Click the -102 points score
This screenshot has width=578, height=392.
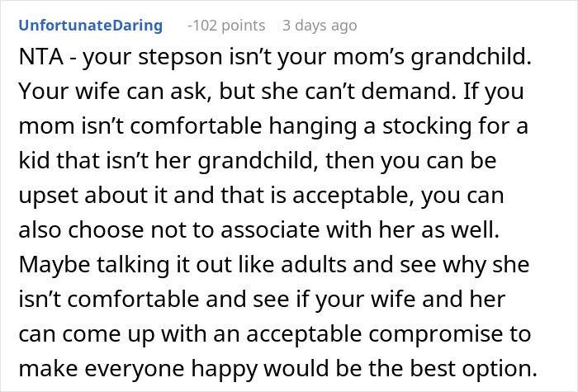point(226,26)
